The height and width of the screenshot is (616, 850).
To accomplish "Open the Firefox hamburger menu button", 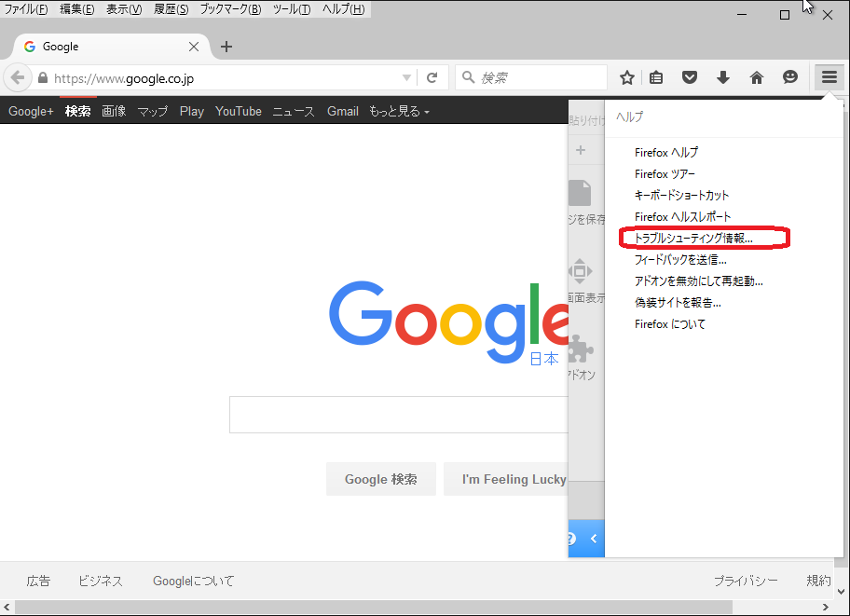I will [829, 77].
